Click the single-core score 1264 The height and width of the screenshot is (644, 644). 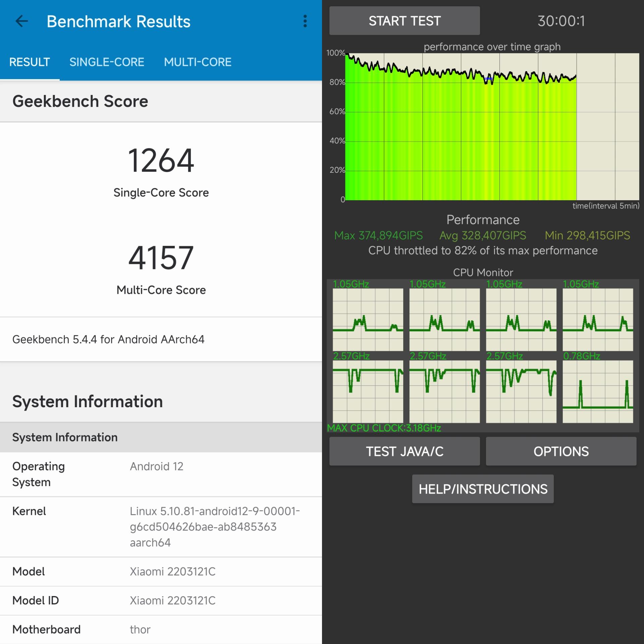pyautogui.click(x=161, y=161)
